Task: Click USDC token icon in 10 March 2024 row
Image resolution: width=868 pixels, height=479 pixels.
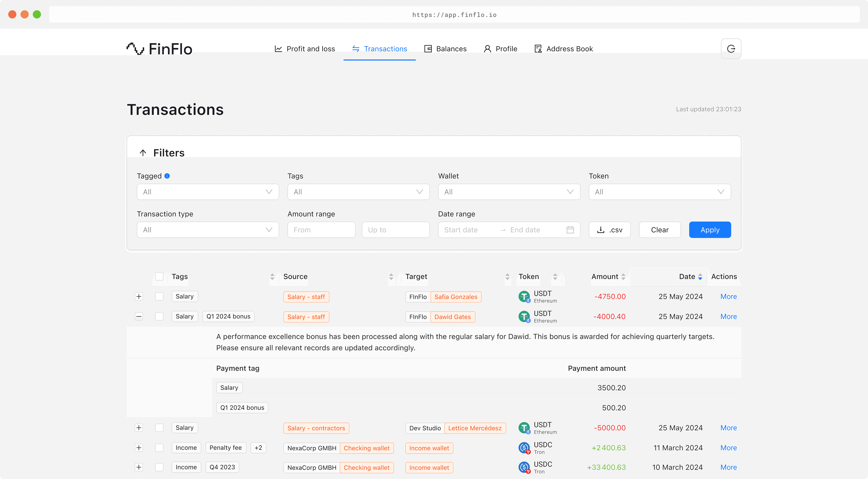Action: (524, 467)
